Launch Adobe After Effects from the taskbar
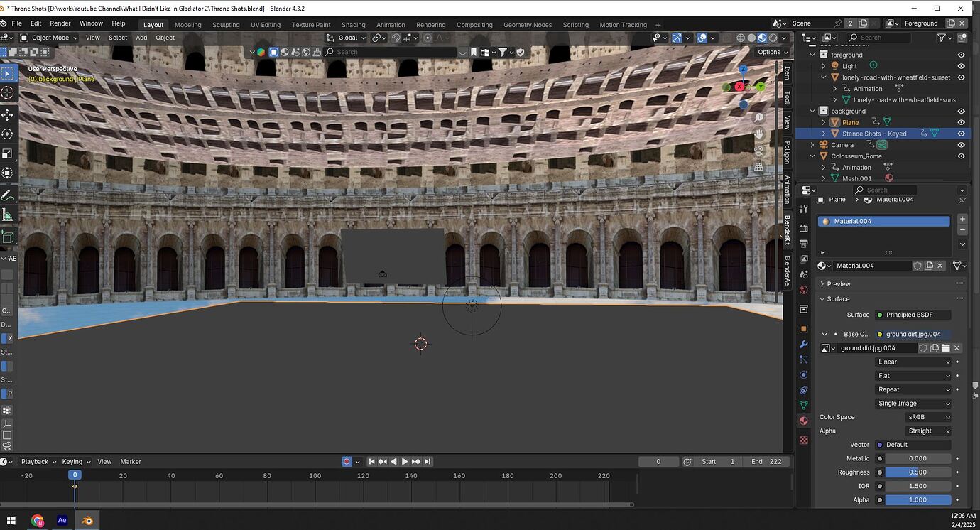Viewport: 980px width, 530px height. [x=62, y=520]
